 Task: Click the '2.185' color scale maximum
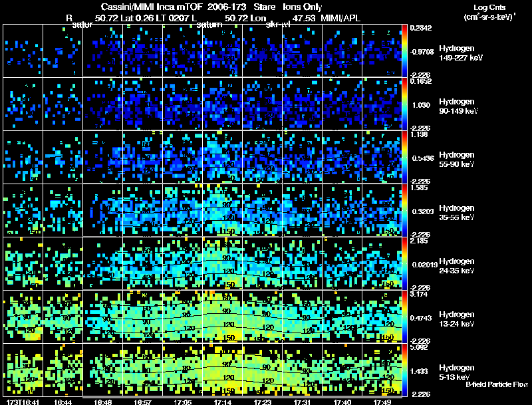[x=419, y=241]
